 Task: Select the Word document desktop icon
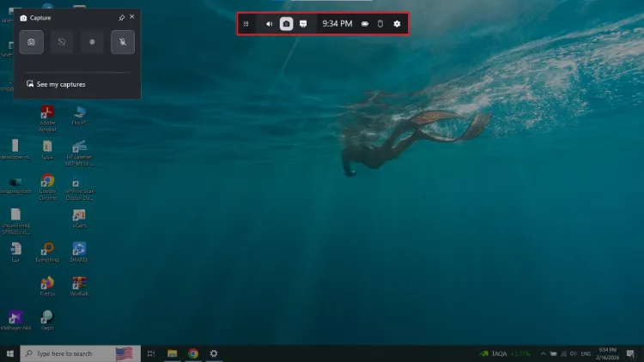(x=15, y=252)
